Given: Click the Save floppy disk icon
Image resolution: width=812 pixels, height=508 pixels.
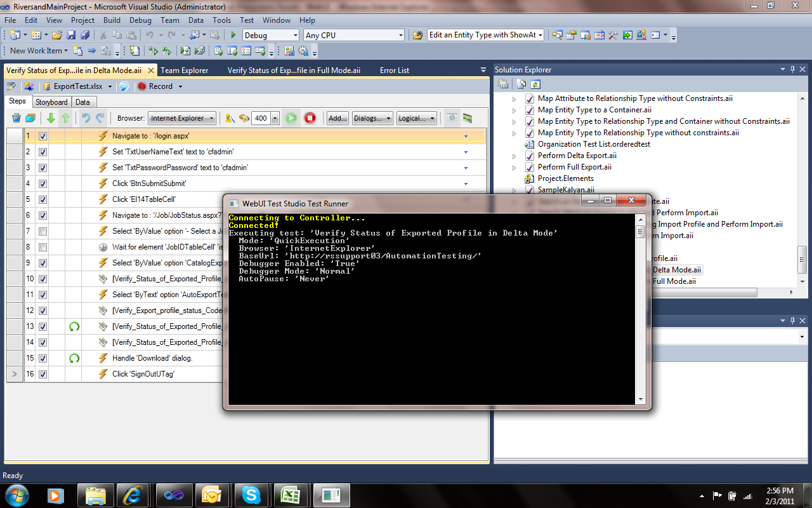Looking at the screenshot, I should pos(71,36).
